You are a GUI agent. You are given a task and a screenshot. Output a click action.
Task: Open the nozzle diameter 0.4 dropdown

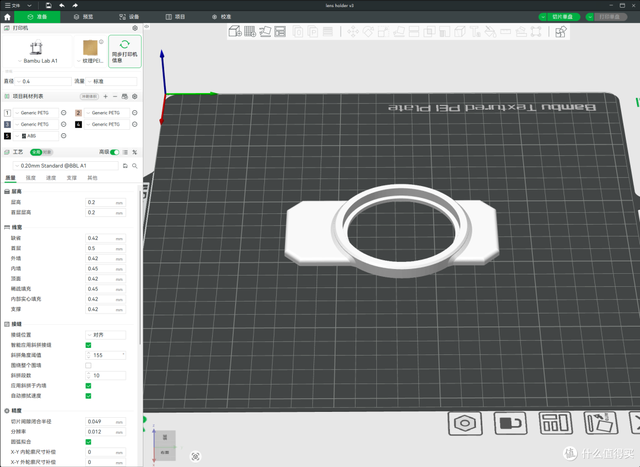pyautogui.click(x=43, y=82)
